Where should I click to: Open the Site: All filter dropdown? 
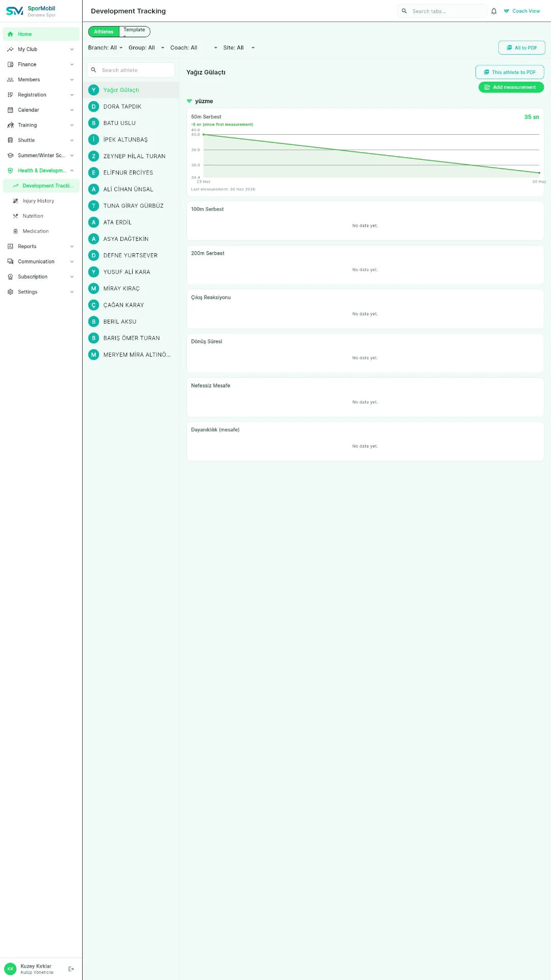239,48
